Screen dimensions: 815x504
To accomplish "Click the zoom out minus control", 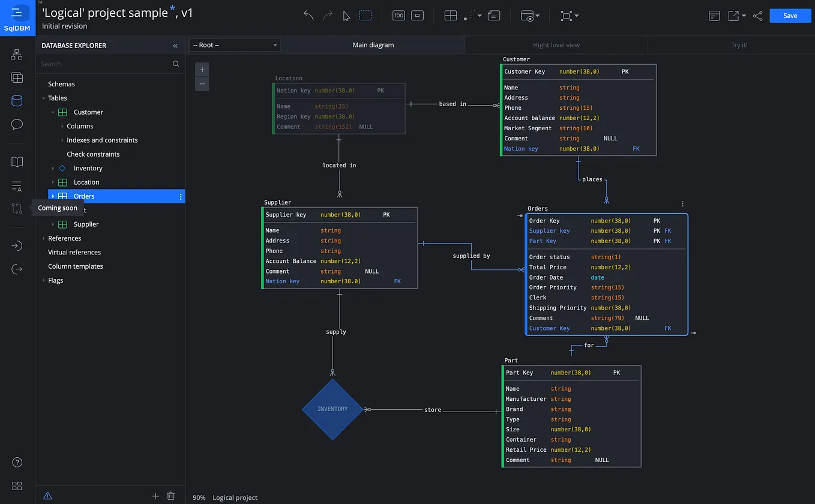I will pos(202,84).
